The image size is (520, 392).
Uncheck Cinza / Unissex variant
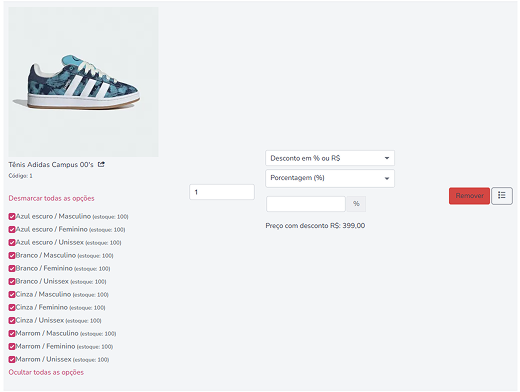pyautogui.click(x=12, y=321)
